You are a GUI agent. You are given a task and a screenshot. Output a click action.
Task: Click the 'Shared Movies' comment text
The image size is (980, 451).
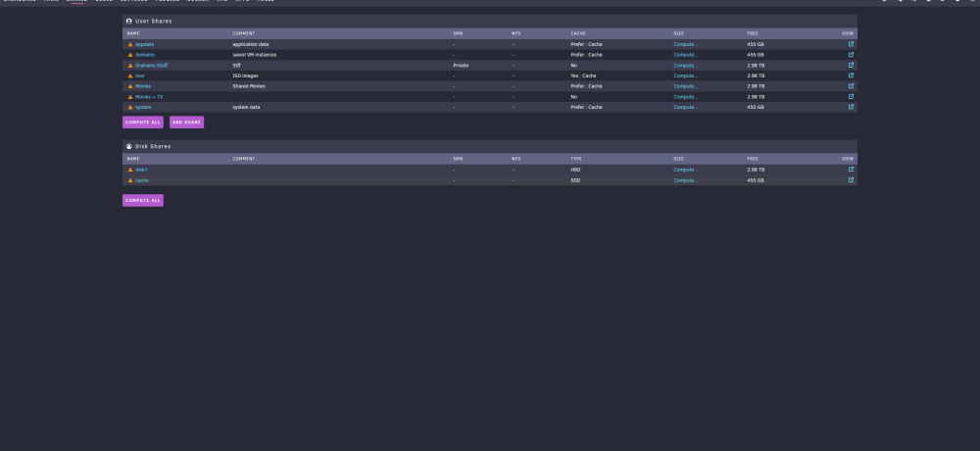pyautogui.click(x=249, y=86)
